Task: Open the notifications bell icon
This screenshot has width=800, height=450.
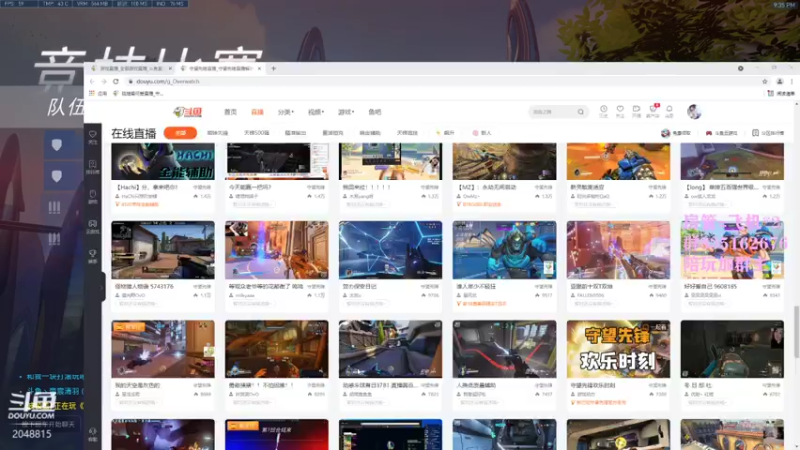Action: pos(669,111)
